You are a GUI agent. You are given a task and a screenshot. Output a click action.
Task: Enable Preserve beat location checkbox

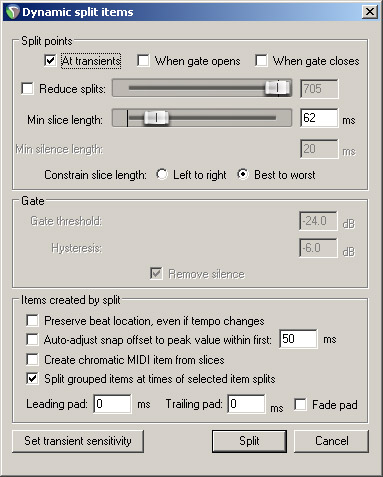click(x=32, y=321)
